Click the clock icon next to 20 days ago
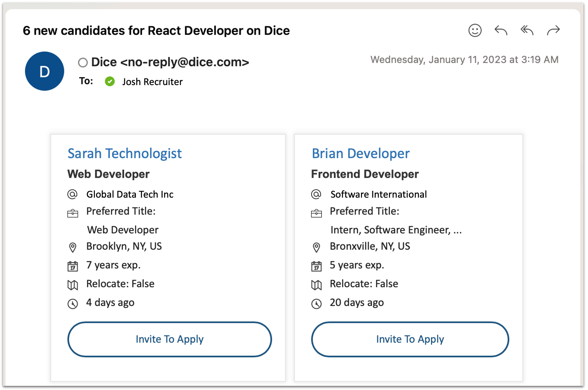Viewport: 588px width, 390px height. [x=316, y=303]
